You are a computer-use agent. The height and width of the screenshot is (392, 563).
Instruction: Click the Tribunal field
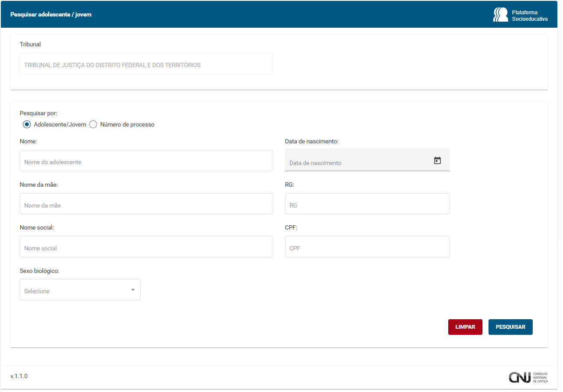[x=146, y=65]
